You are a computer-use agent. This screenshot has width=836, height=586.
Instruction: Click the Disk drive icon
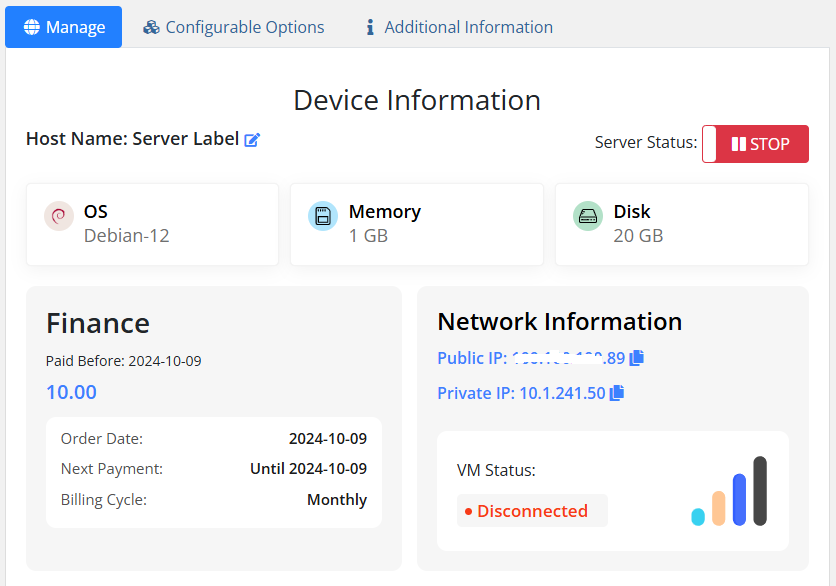[588, 216]
